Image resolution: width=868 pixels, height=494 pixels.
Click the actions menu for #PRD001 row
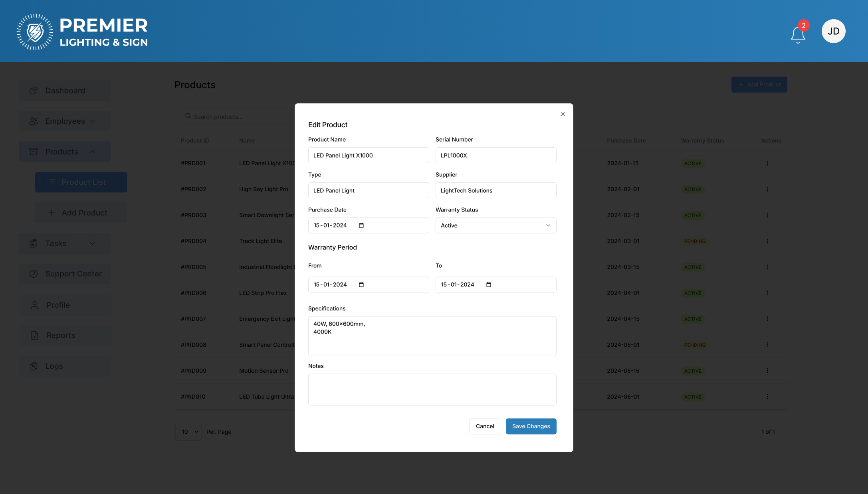[x=767, y=163]
